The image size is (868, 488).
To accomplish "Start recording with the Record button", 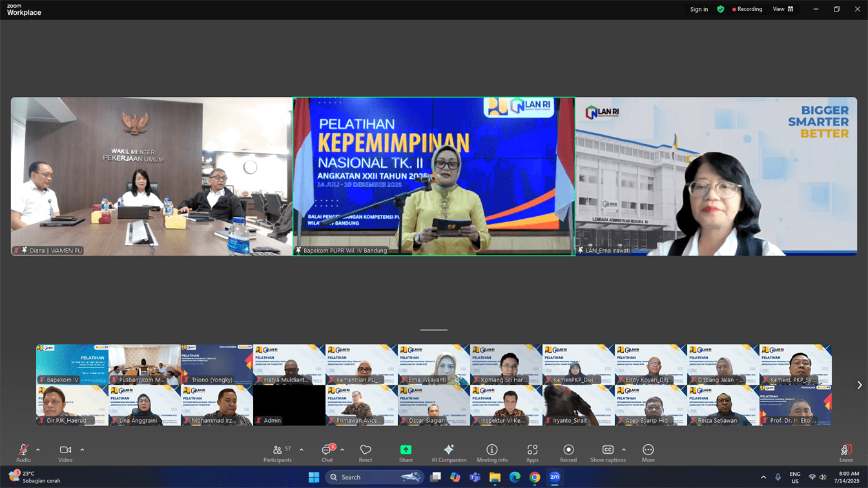I will (x=568, y=453).
